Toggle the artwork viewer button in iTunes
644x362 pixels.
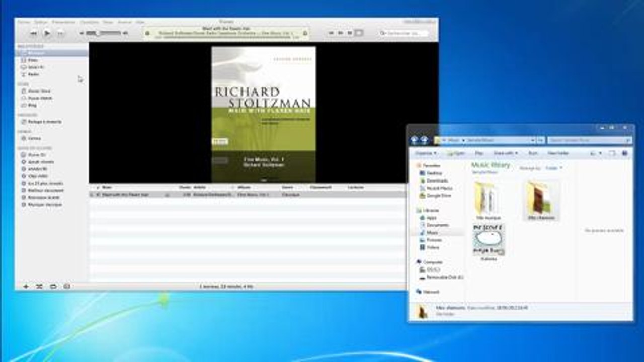(x=66, y=287)
